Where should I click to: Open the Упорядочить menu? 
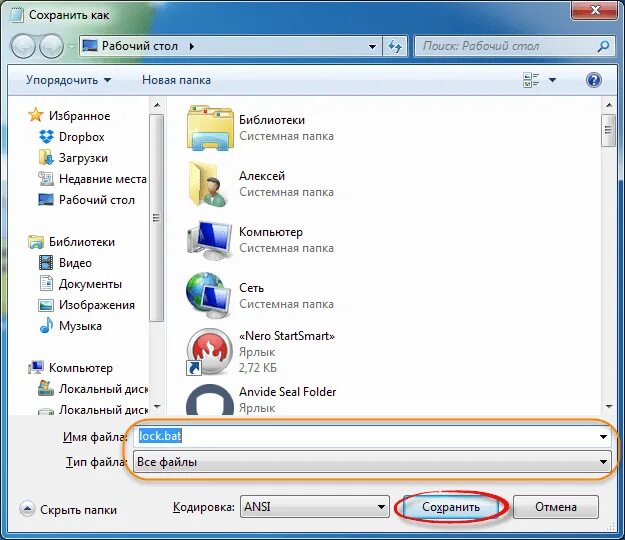pos(68,80)
